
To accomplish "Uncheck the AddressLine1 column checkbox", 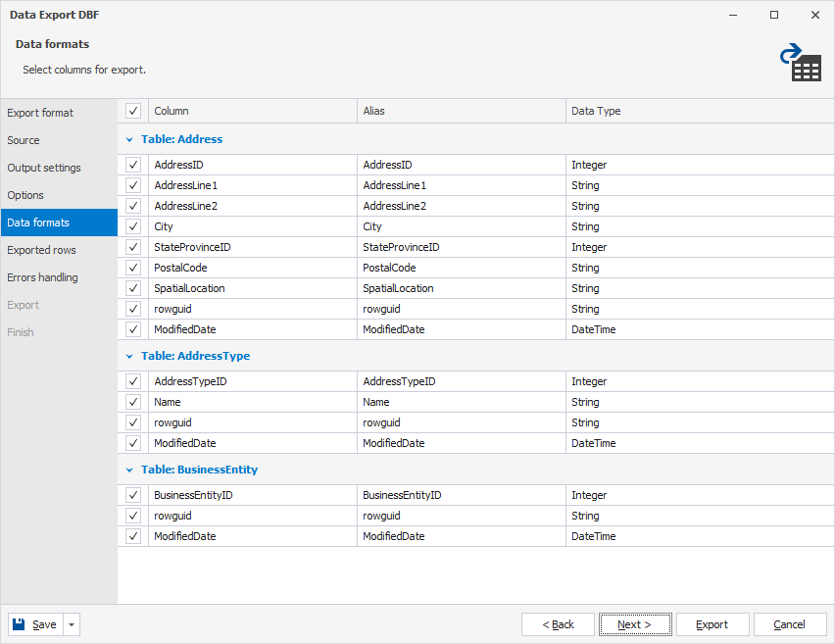I will click(x=133, y=185).
